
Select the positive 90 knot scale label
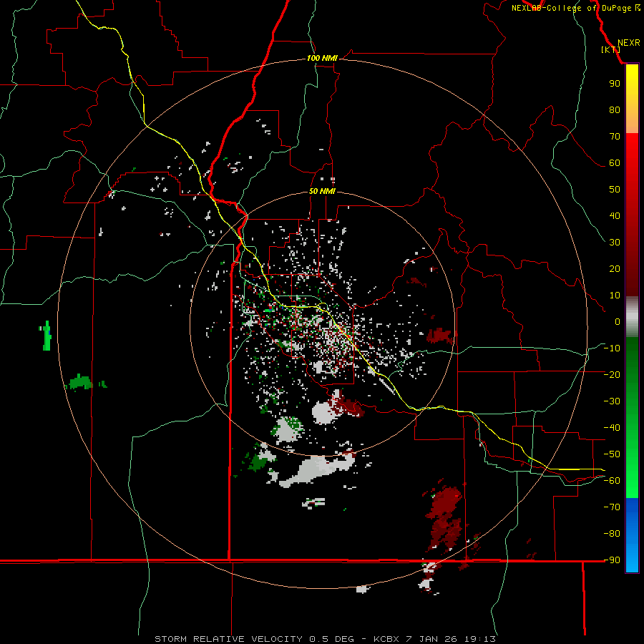615,84
